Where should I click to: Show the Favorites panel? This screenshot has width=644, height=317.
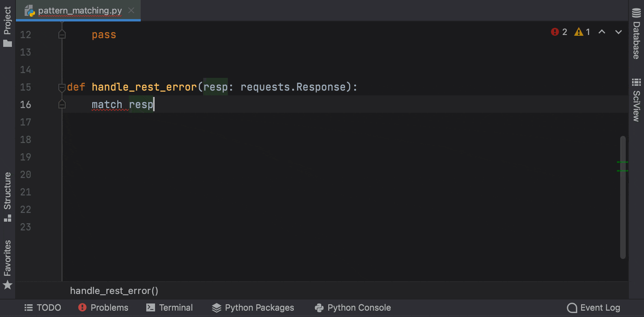click(7, 264)
